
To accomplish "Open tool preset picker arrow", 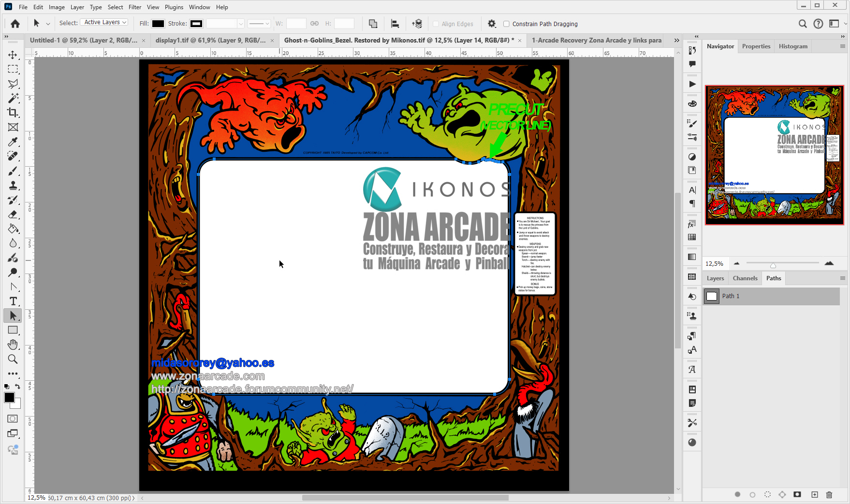I will [x=48, y=24].
